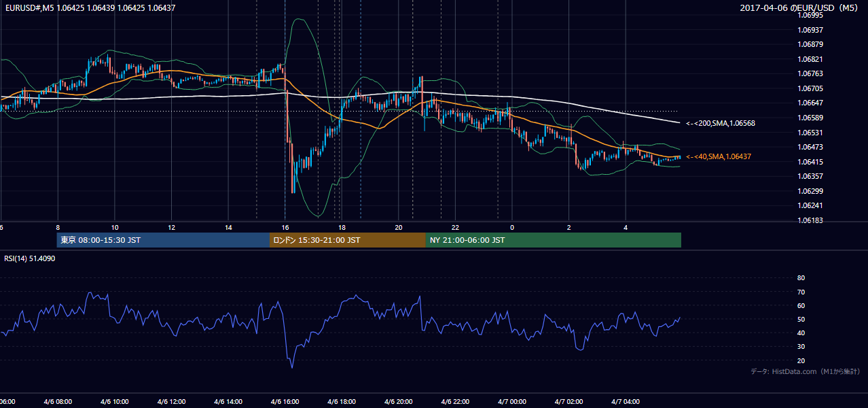Click the 4/6 08:00 time axis label
868x408 pixels.
pos(58,402)
